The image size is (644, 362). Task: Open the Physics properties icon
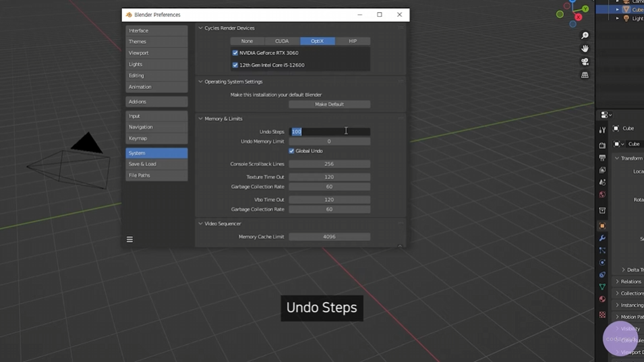tap(602, 262)
